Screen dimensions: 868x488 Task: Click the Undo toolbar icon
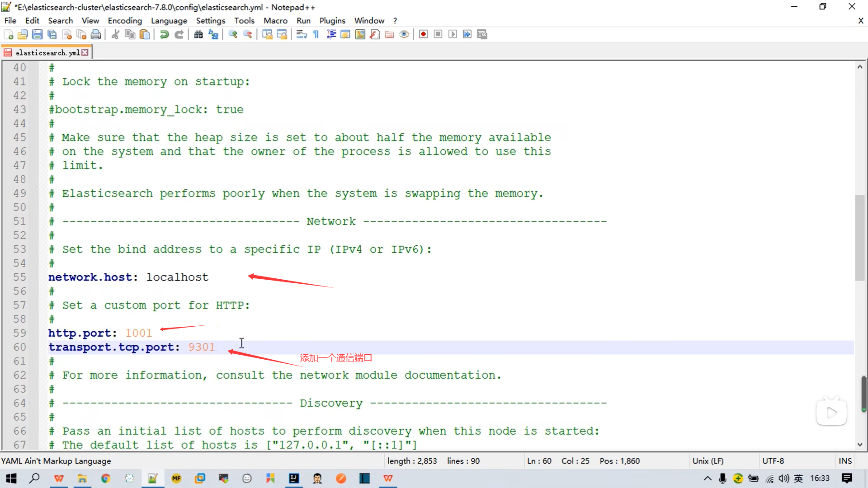point(165,34)
